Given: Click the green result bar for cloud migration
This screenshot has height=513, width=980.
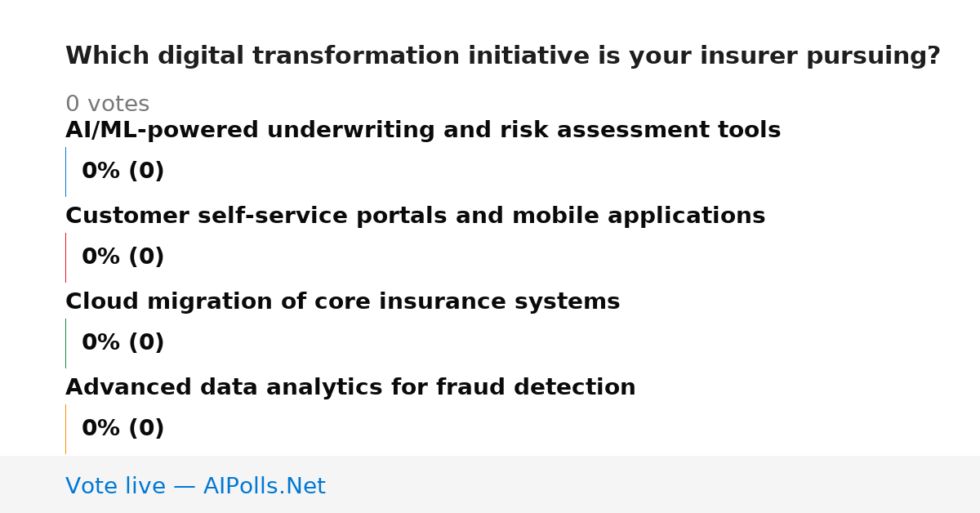Looking at the screenshot, I should click(65, 343).
